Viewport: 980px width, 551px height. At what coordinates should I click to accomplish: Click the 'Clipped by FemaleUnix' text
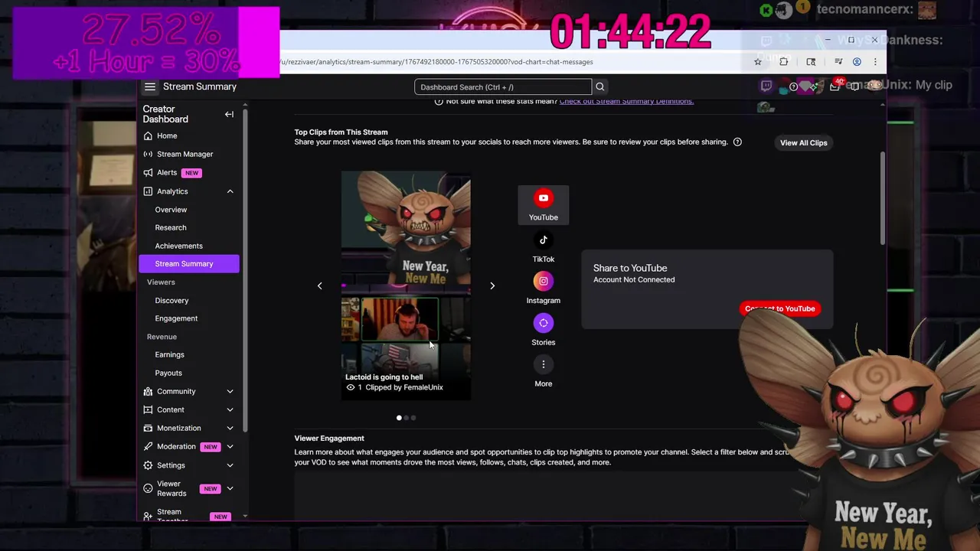coord(404,387)
